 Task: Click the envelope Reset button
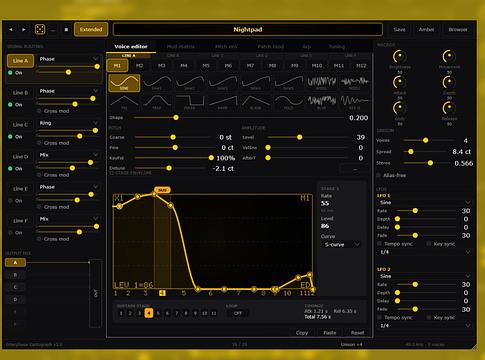(357, 333)
